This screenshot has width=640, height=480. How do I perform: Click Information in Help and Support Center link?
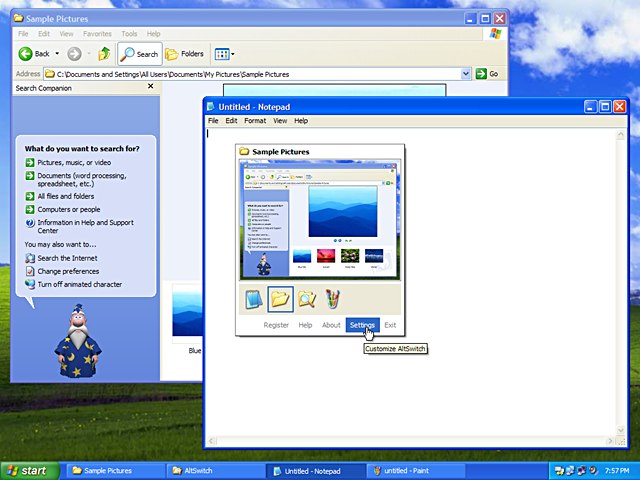[85, 227]
